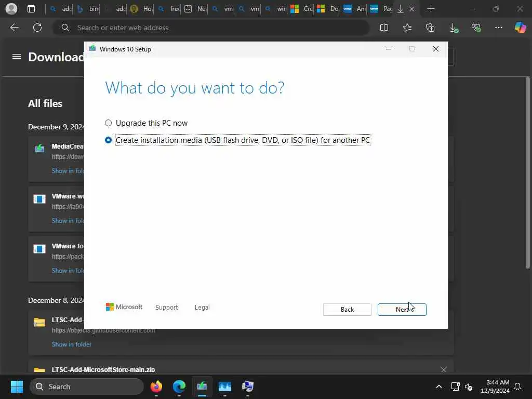Click the muted volume tray icon
The image size is (532, 399).
(x=469, y=387)
